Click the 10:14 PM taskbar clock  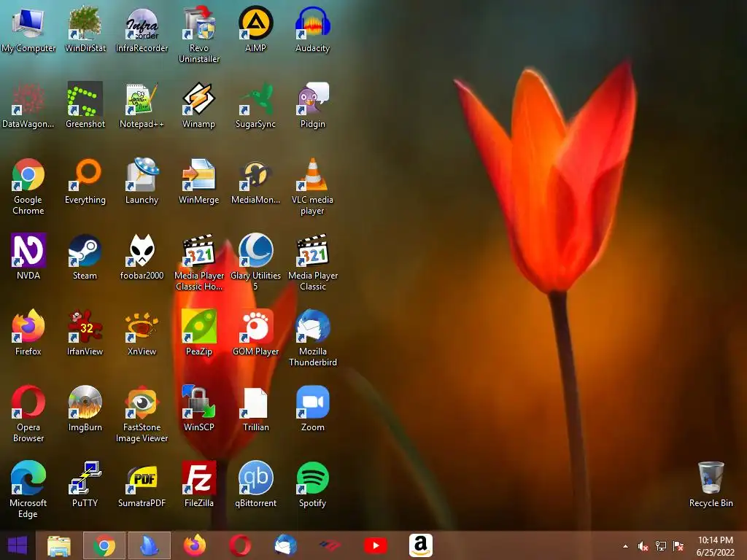pos(715,546)
